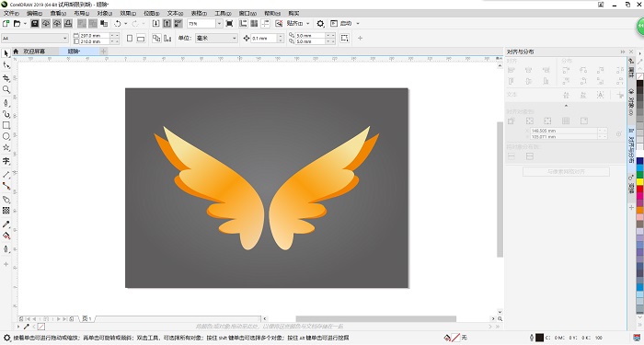Click the page width 297.0 mm field

point(95,35)
